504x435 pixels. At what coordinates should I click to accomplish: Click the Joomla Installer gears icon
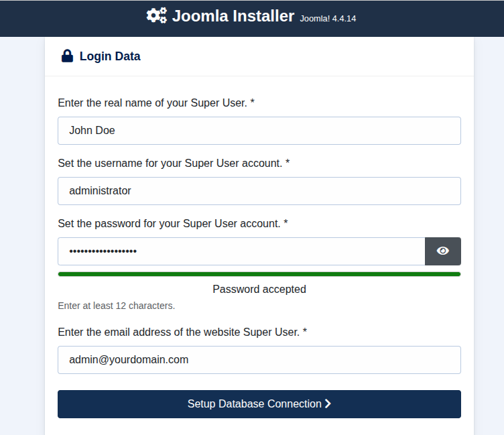pyautogui.click(x=157, y=15)
